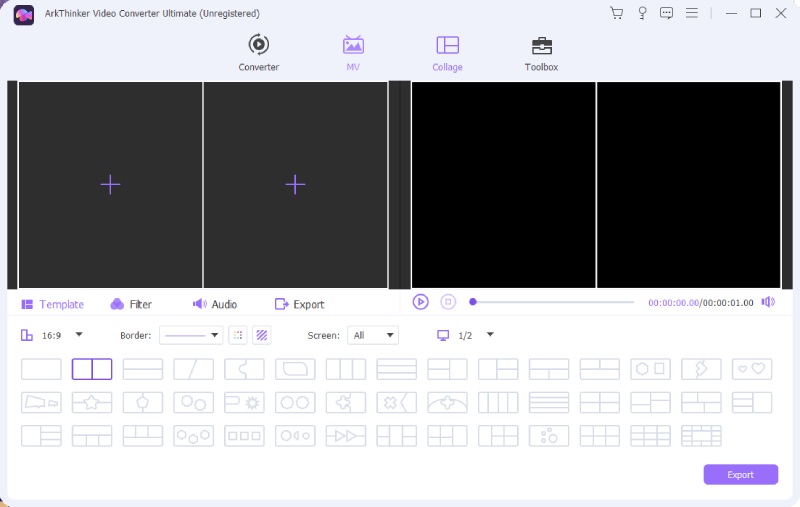Viewport: 800px width, 507px height.
Task: Select the three vertical columns template
Action: pyautogui.click(x=346, y=369)
